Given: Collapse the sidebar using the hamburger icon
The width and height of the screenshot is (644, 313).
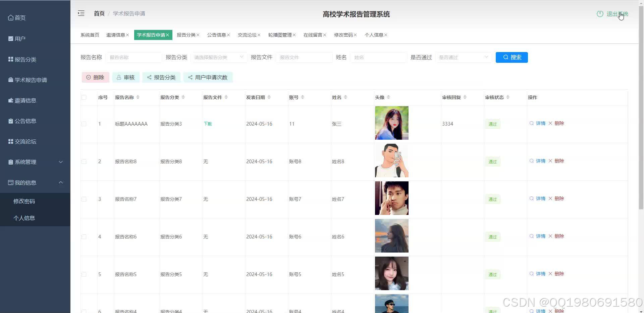Looking at the screenshot, I should click(x=81, y=13).
